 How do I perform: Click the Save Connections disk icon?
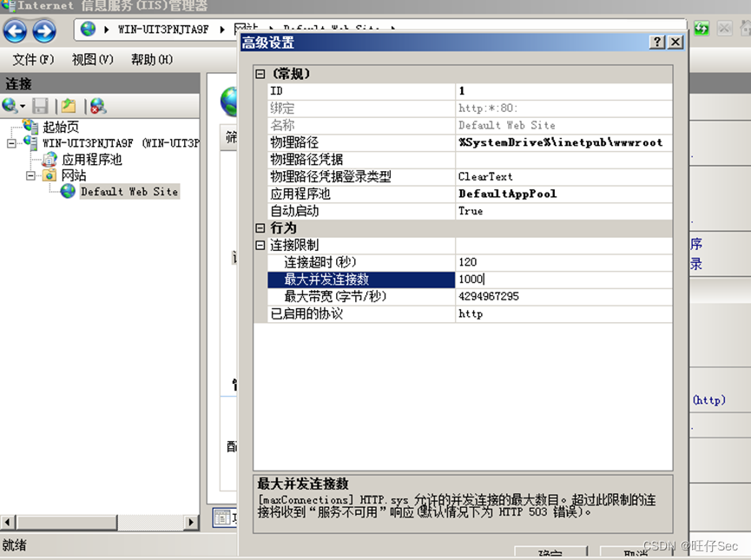click(41, 108)
